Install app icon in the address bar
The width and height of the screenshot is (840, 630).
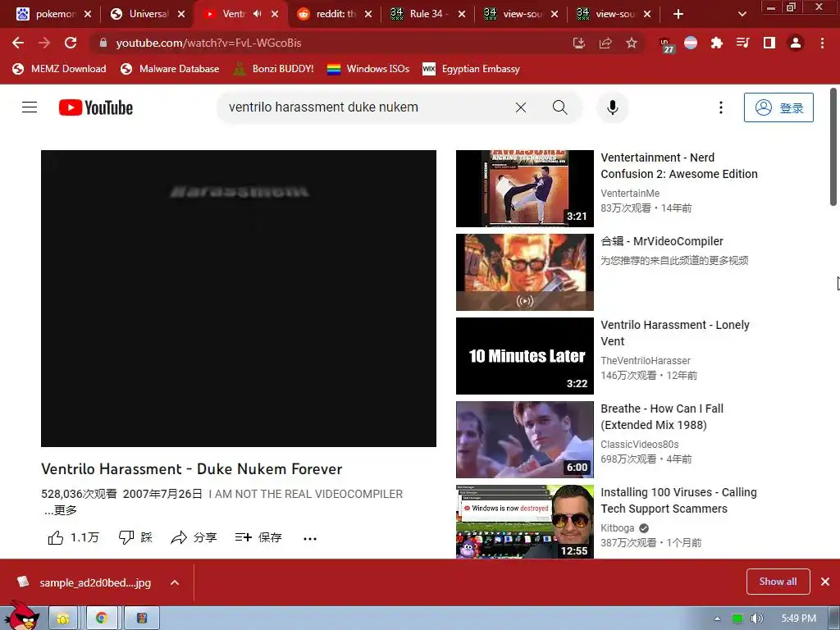pyautogui.click(x=579, y=43)
